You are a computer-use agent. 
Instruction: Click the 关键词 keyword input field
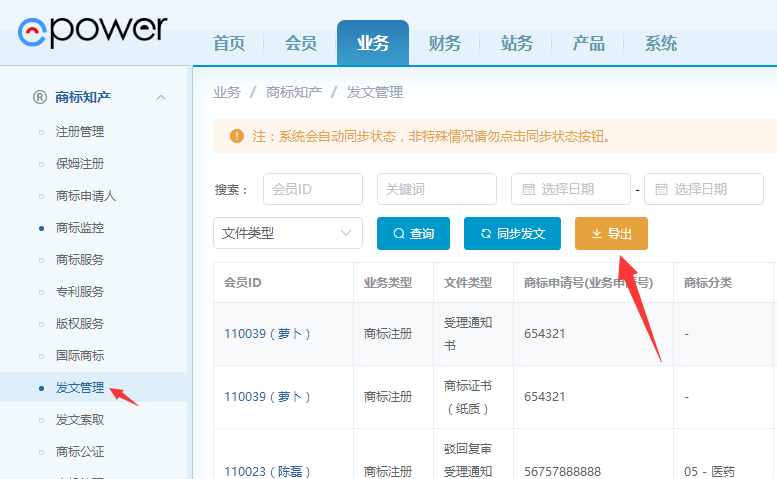[436, 189]
